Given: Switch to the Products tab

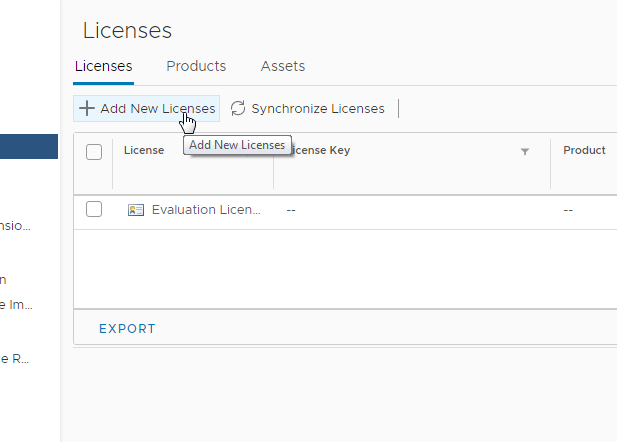Looking at the screenshot, I should tap(196, 66).
